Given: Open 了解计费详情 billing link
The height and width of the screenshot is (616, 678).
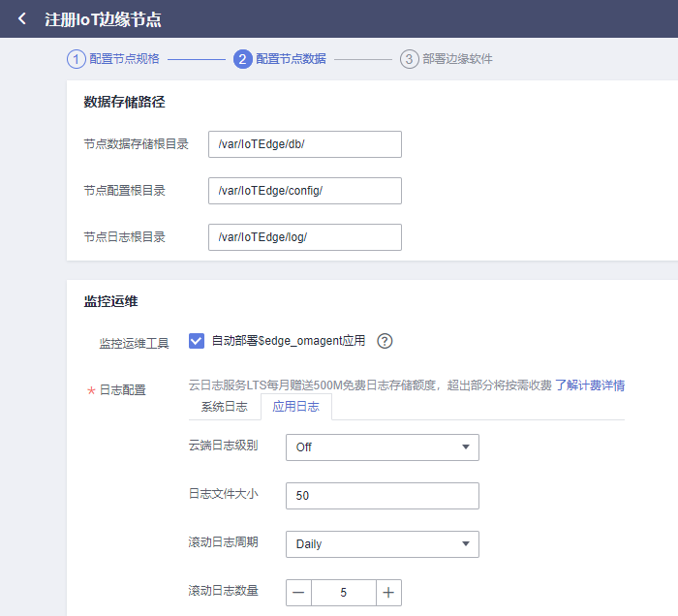Looking at the screenshot, I should pos(589,385).
